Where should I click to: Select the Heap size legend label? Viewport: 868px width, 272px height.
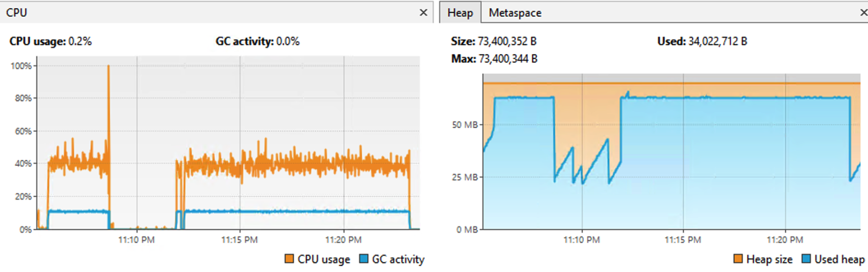pos(769,259)
